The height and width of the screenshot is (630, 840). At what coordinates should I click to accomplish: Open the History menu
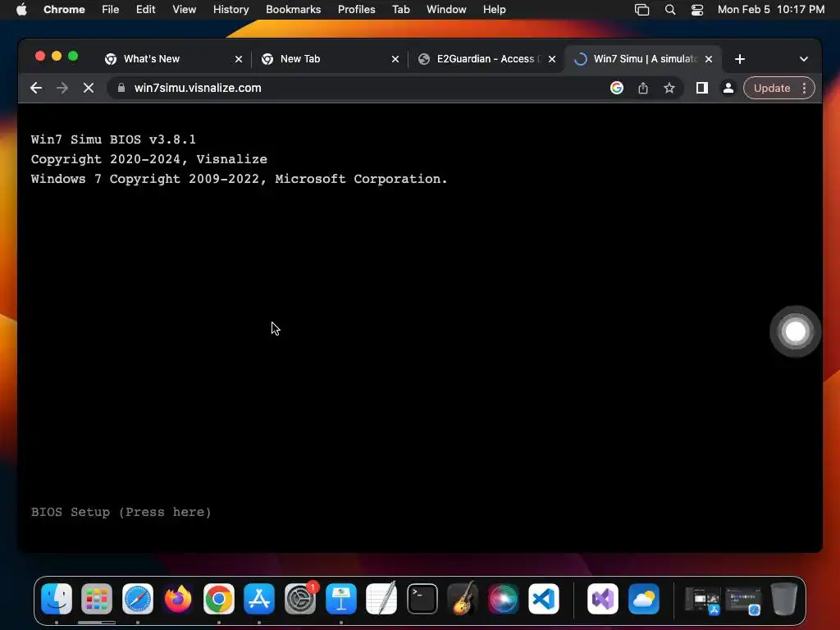[x=231, y=9]
